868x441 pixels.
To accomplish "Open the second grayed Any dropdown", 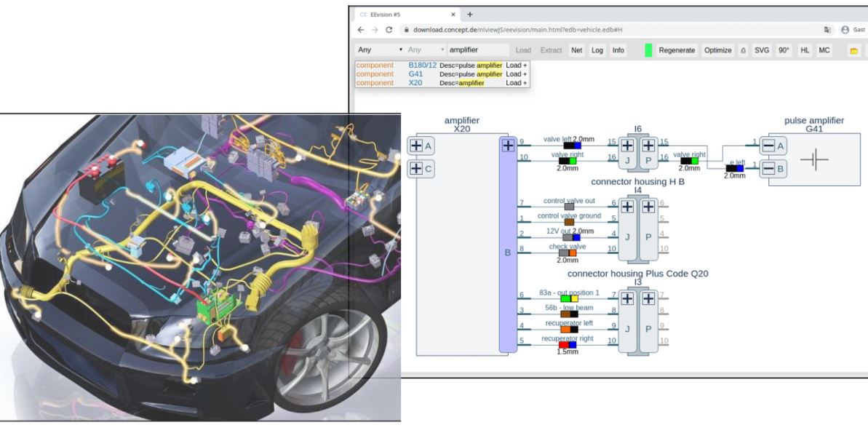I will pos(426,50).
